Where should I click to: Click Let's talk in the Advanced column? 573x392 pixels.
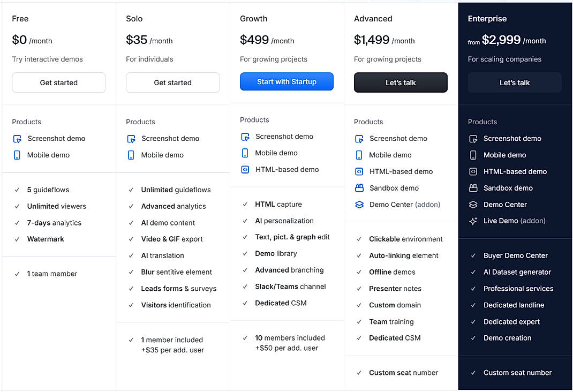click(401, 82)
